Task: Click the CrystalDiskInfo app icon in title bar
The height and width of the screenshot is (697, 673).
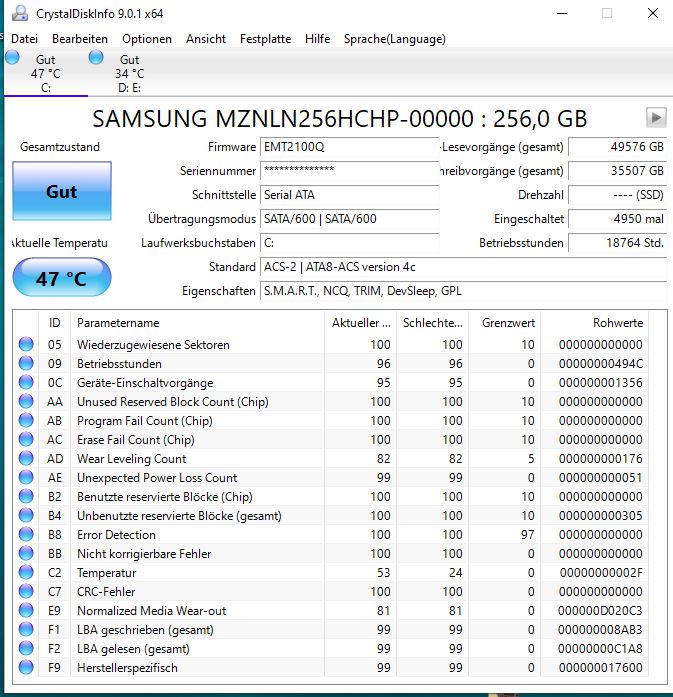Action: [20, 13]
